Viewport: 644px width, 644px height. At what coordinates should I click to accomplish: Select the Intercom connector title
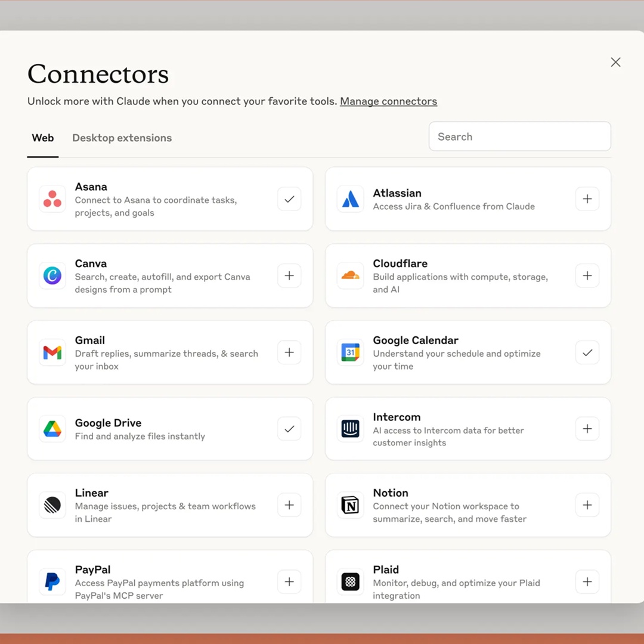click(x=397, y=417)
